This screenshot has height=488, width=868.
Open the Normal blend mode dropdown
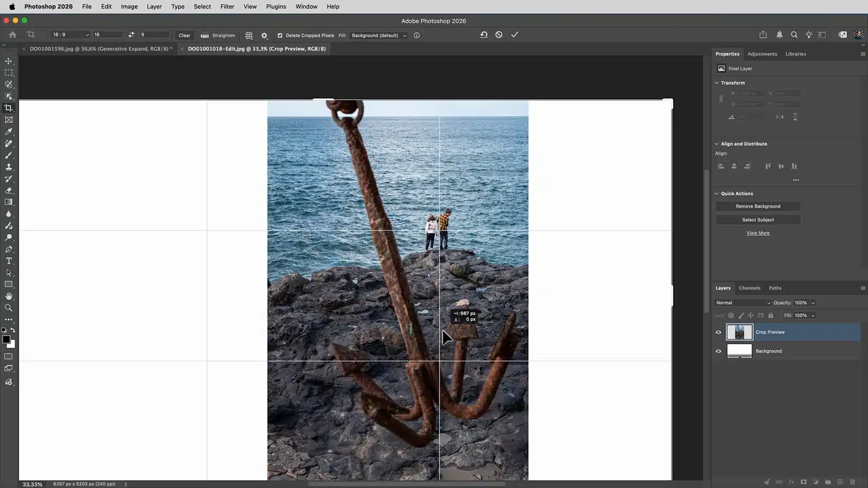coord(743,303)
